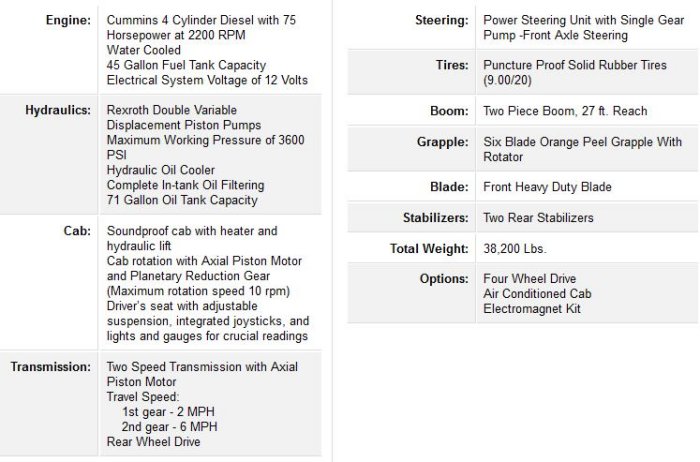Click the "Two Rear Stabilizers" text
The height and width of the screenshot is (462, 700).
click(x=538, y=217)
